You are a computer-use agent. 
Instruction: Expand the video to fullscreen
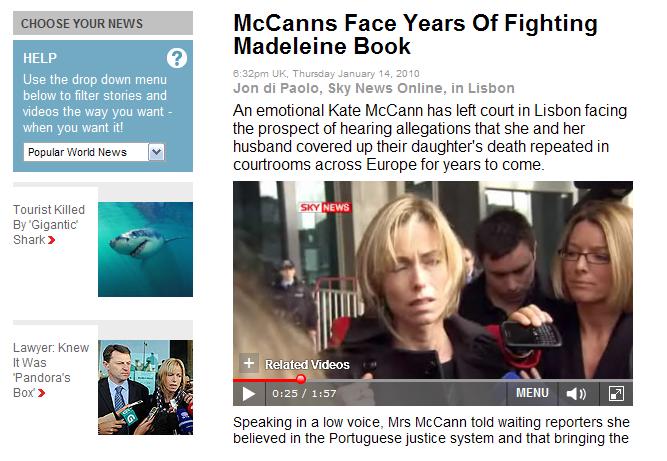616,394
